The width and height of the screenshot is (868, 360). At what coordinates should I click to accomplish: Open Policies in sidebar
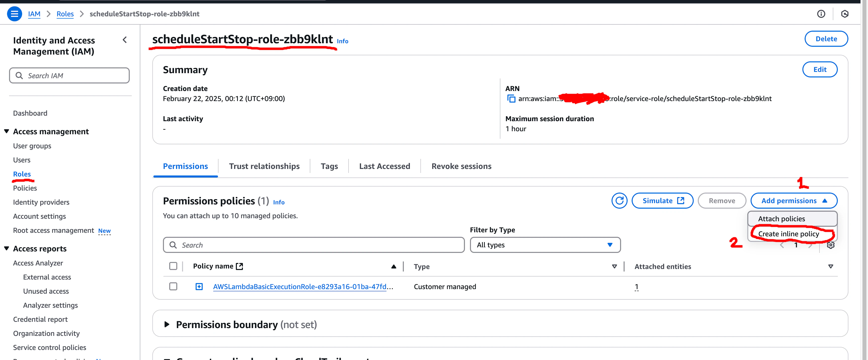click(25, 188)
